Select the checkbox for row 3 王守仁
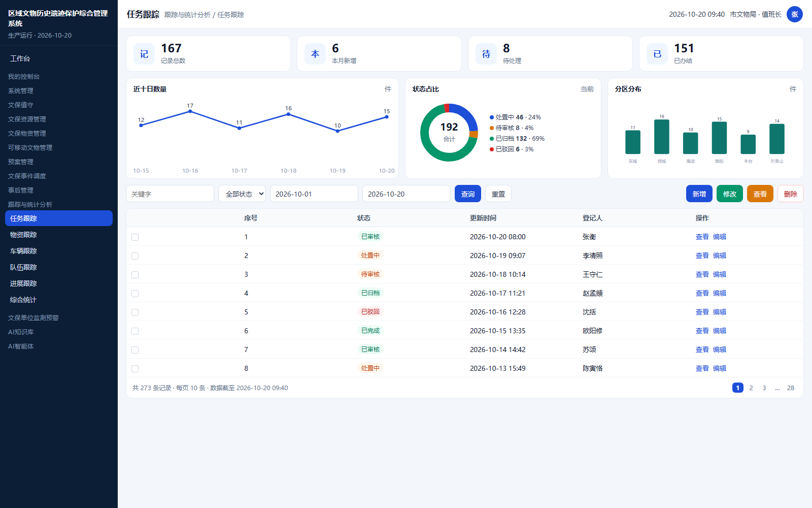 tap(135, 275)
